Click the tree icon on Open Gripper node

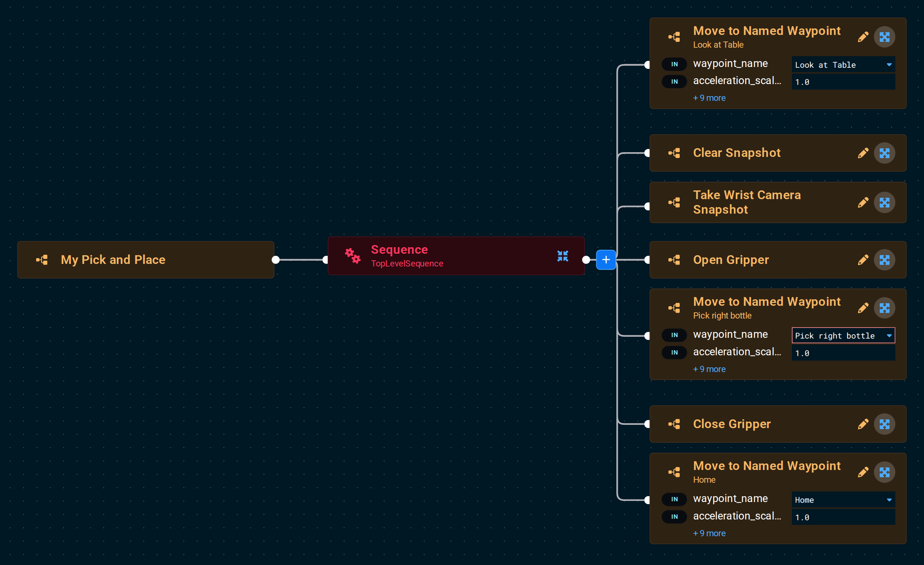pos(674,260)
